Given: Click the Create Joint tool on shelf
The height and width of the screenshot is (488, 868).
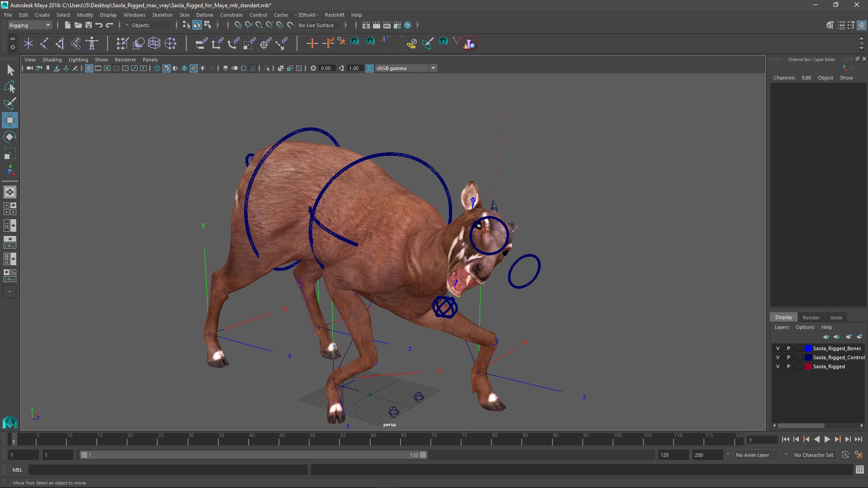Looking at the screenshot, I should (44, 43).
